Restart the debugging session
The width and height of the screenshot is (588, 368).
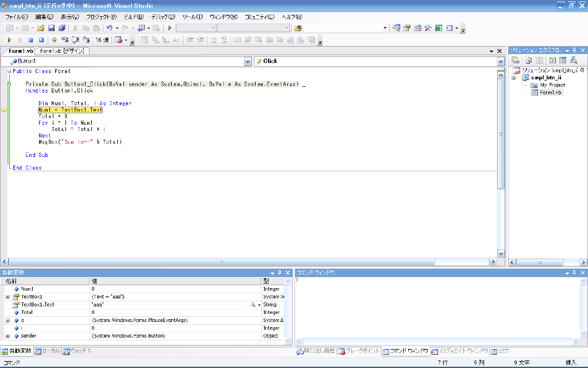click(41, 40)
